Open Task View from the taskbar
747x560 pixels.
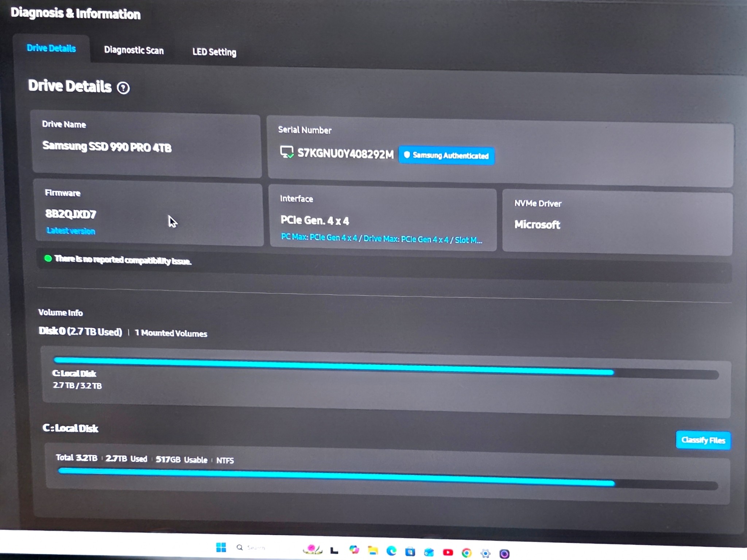334,550
